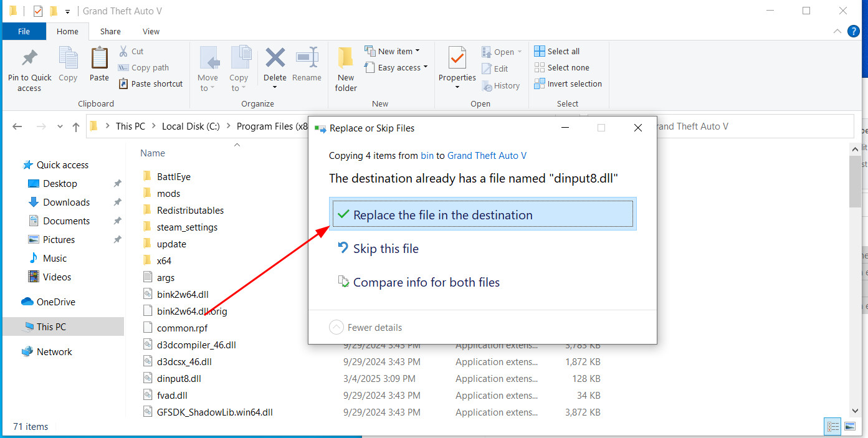Select Quick access in navigation pane
Screen dimensions: 868x438
click(x=62, y=164)
